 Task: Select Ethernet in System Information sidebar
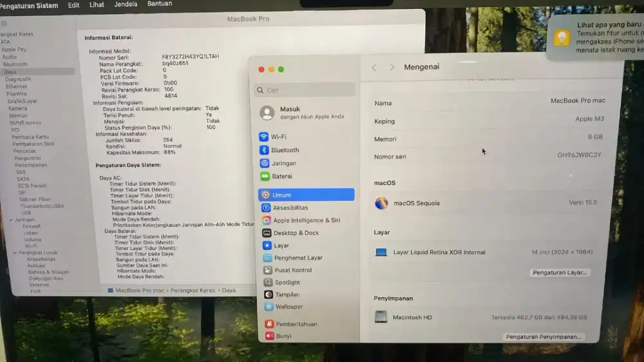tap(17, 86)
